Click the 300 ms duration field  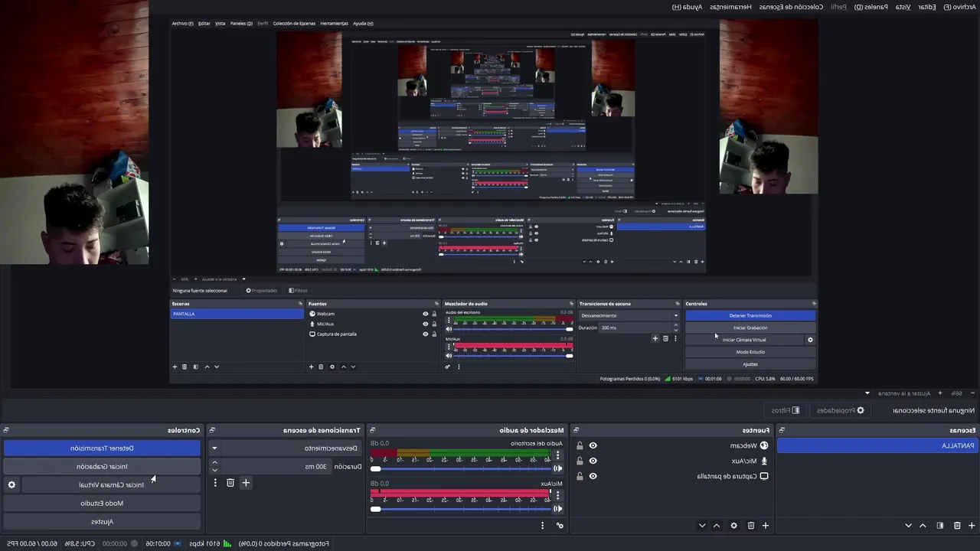(x=276, y=466)
